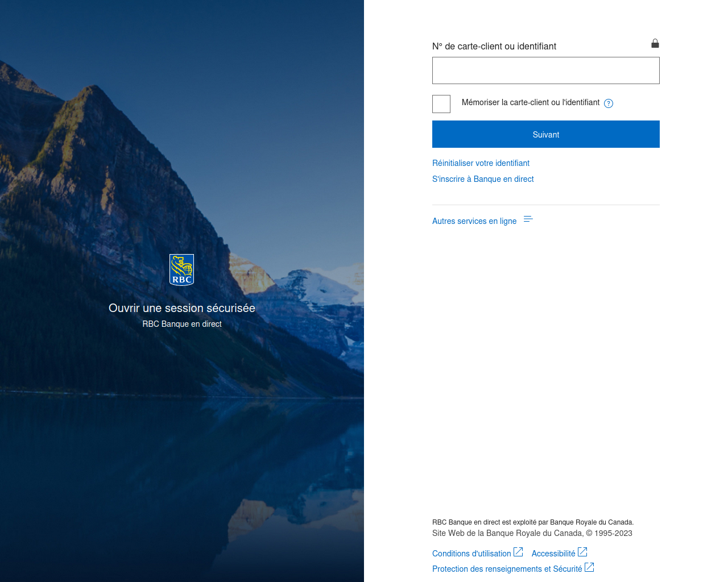Image resolution: width=728 pixels, height=582 pixels.
Task: Open Conditions d'utilisation link
Action: (x=471, y=554)
